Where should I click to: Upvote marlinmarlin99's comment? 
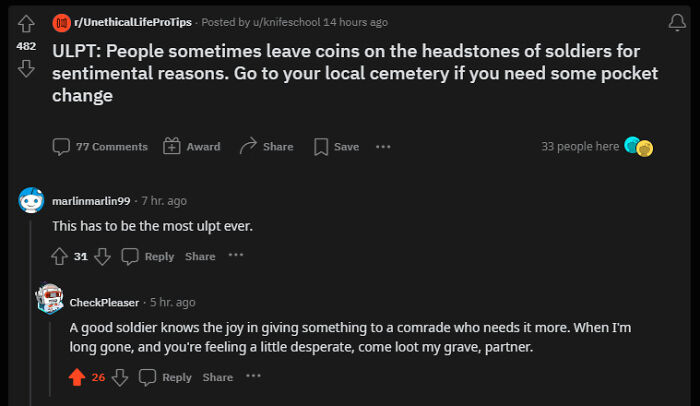[x=60, y=256]
